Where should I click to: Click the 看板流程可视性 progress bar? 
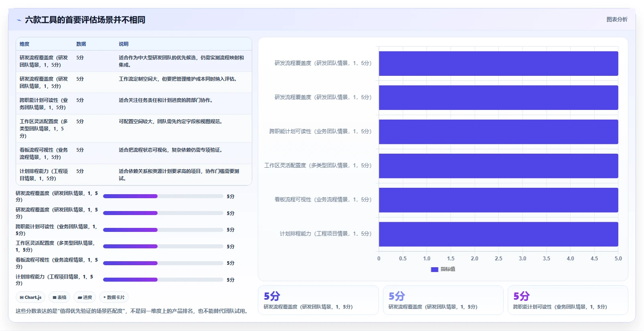tap(163, 263)
